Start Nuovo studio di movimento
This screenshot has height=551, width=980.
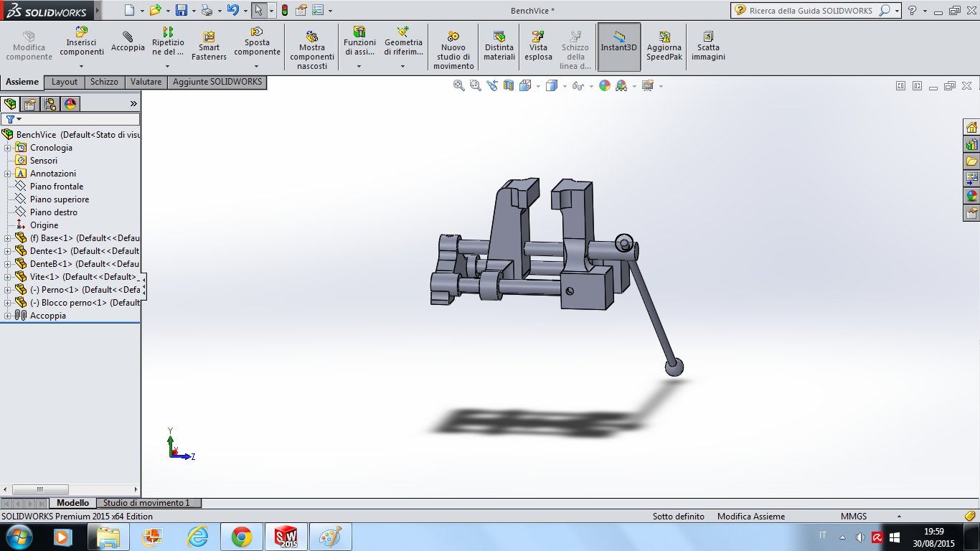click(x=453, y=50)
